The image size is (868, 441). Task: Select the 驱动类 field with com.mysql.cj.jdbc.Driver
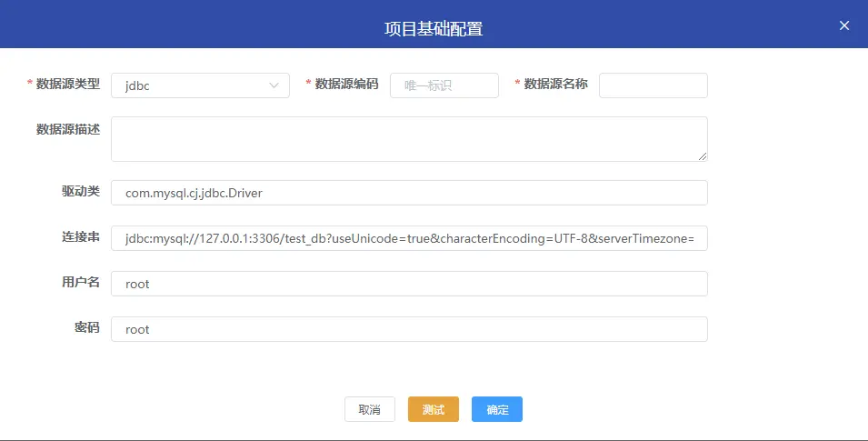408,193
